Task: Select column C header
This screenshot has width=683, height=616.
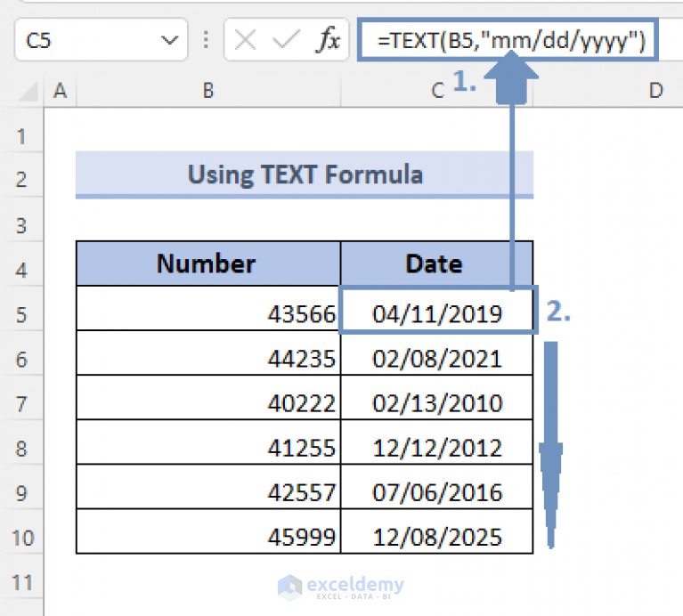Action: point(437,90)
